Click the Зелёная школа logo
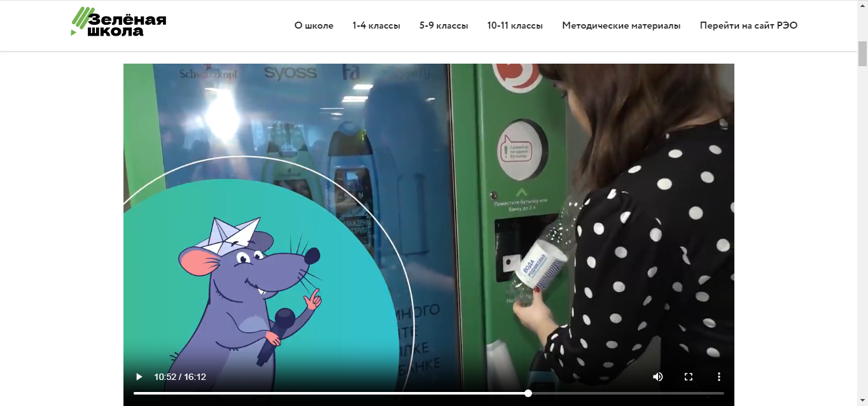868x406 pixels. click(118, 22)
